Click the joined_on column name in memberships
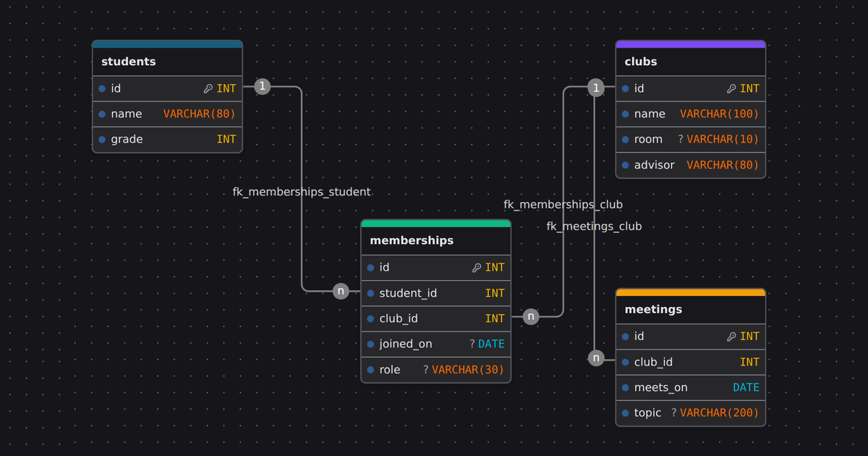 (x=406, y=344)
